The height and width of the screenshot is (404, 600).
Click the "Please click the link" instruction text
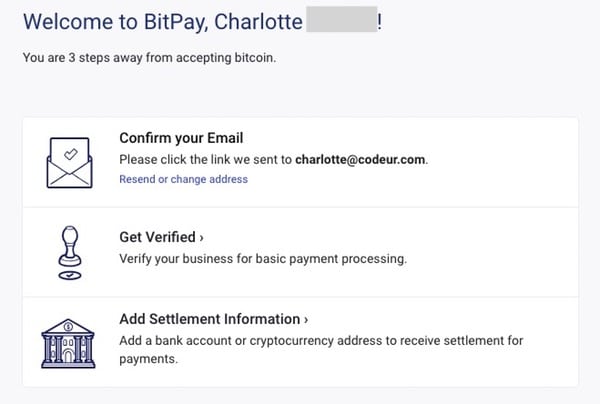point(205,159)
